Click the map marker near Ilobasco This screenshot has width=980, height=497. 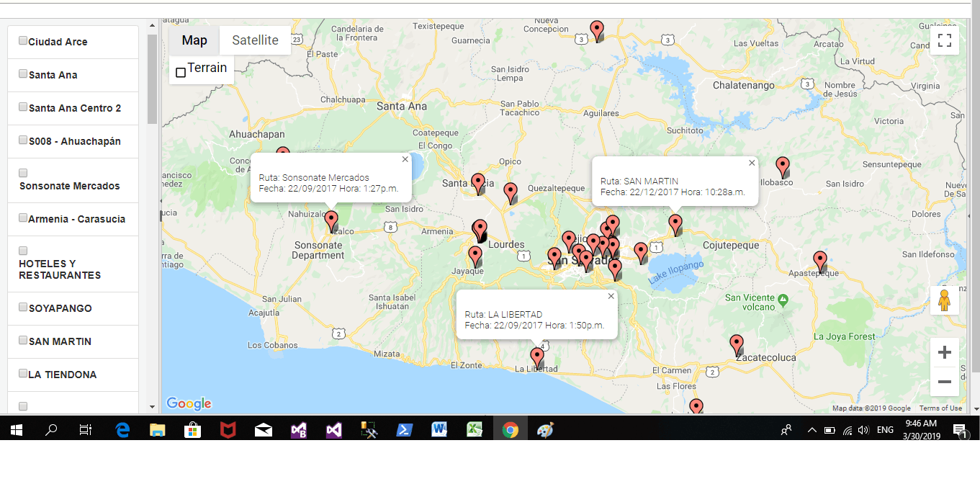coord(782,166)
